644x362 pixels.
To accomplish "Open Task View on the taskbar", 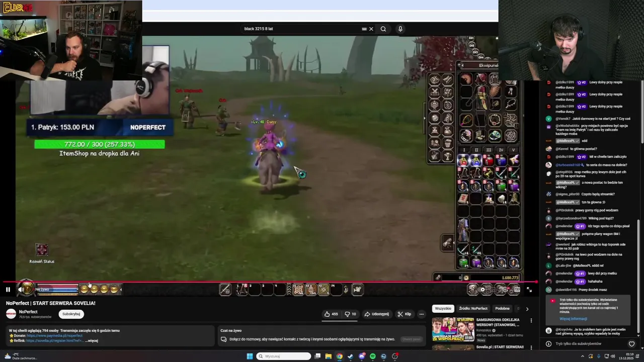I will 317,356.
